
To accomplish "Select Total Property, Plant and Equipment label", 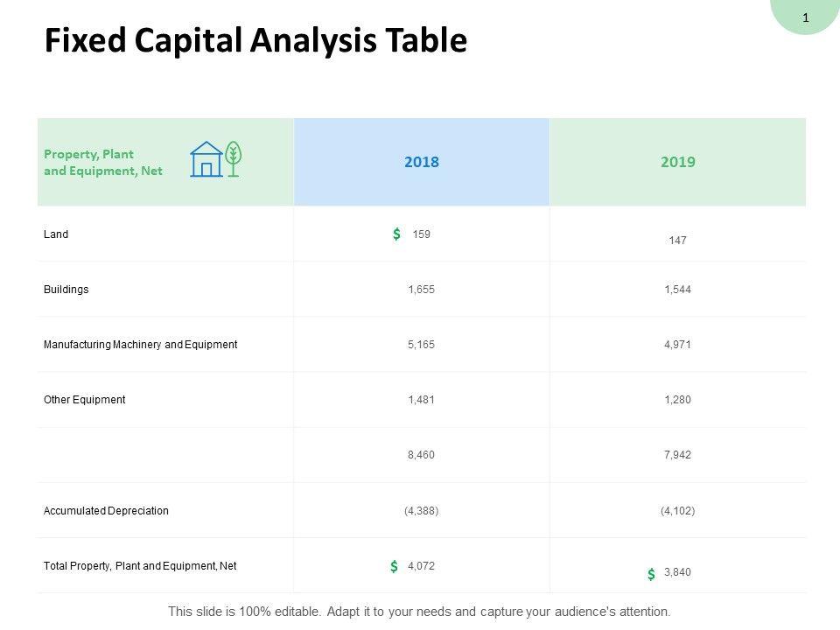I will pos(140,566).
